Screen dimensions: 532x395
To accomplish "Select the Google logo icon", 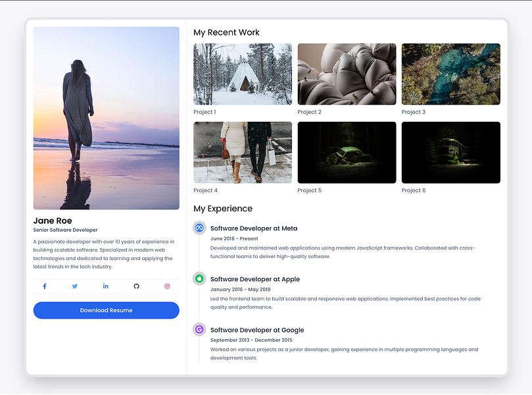I will (199, 329).
